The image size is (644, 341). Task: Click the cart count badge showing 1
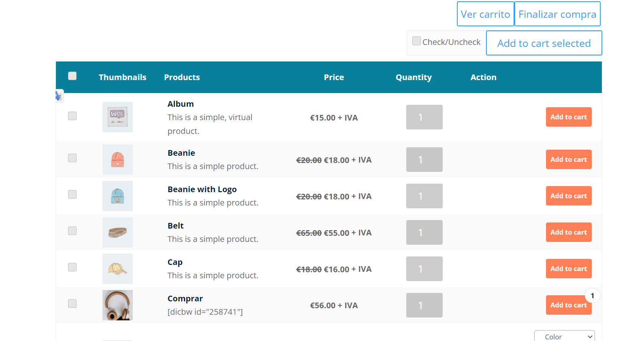tap(593, 296)
